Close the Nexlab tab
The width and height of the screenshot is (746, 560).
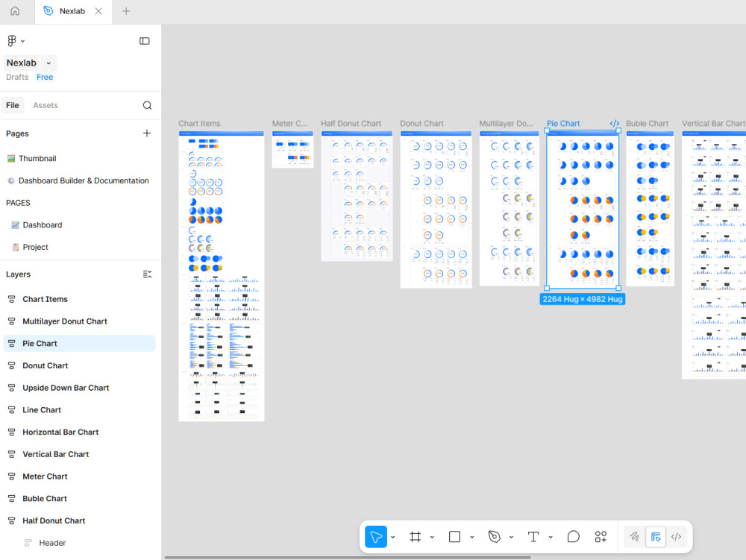point(98,11)
